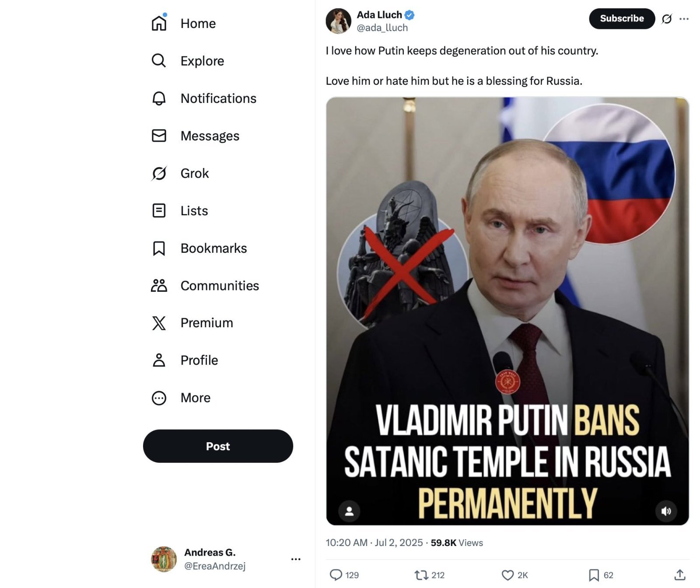Go to Notifications in sidebar
This screenshot has height=588, width=700.
pyautogui.click(x=218, y=98)
